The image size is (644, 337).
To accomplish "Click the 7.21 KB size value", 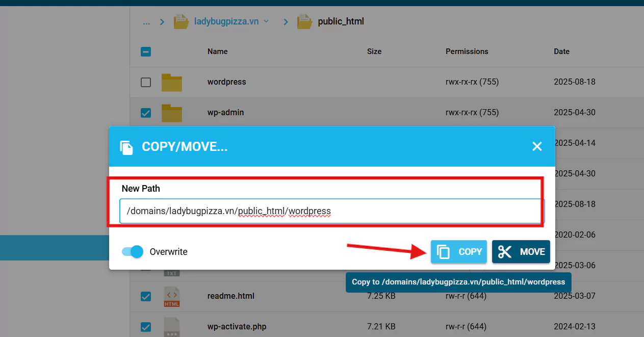I will pyautogui.click(x=381, y=327).
